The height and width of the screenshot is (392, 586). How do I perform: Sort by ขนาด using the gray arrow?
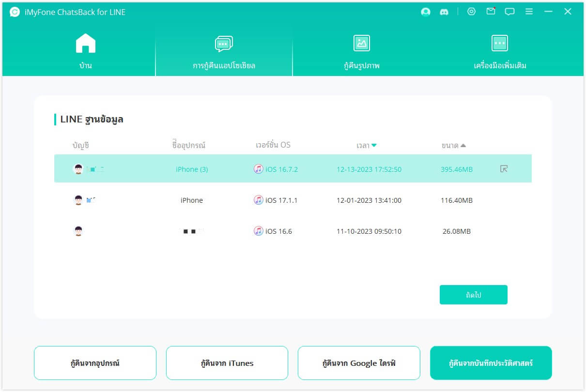(x=463, y=145)
